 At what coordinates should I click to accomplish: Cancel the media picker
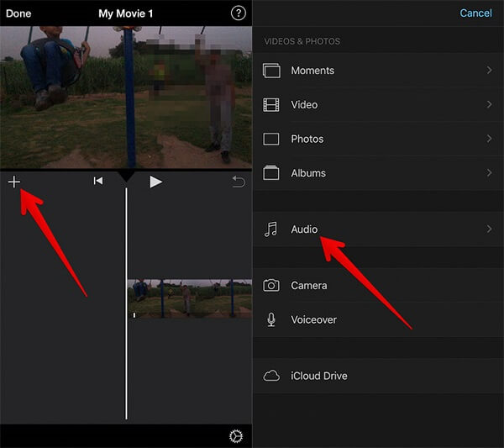(x=475, y=13)
